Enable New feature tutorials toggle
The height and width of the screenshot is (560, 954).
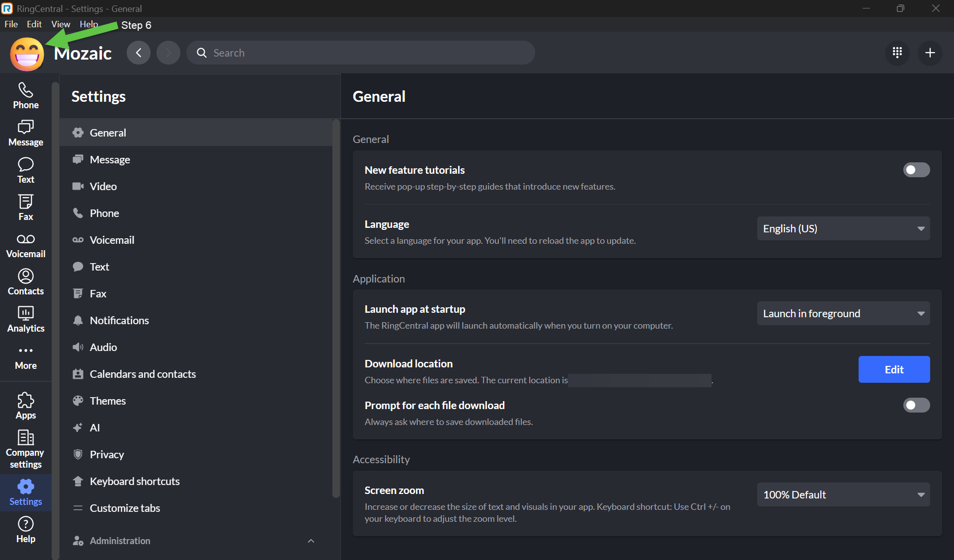tap(916, 170)
